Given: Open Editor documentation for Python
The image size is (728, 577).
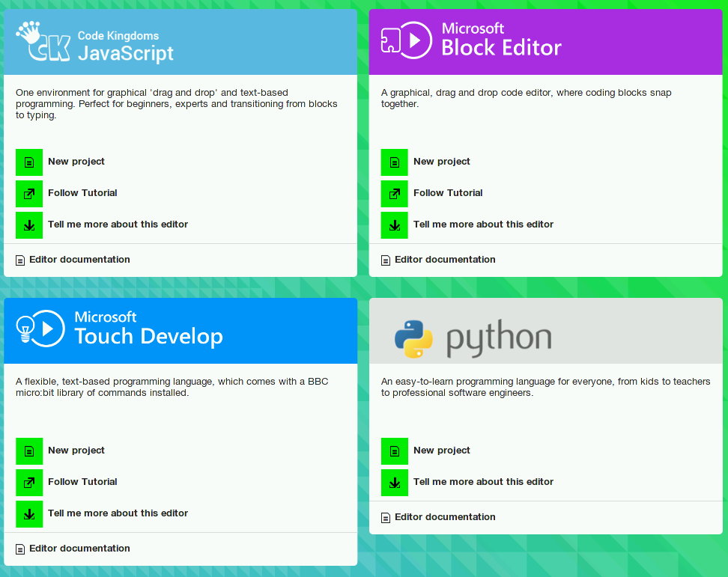Looking at the screenshot, I should pos(444,517).
